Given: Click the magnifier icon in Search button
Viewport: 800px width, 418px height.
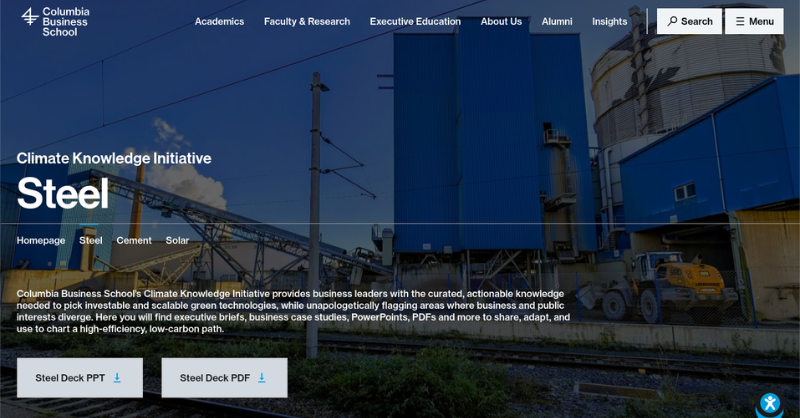Looking at the screenshot, I should click(672, 21).
